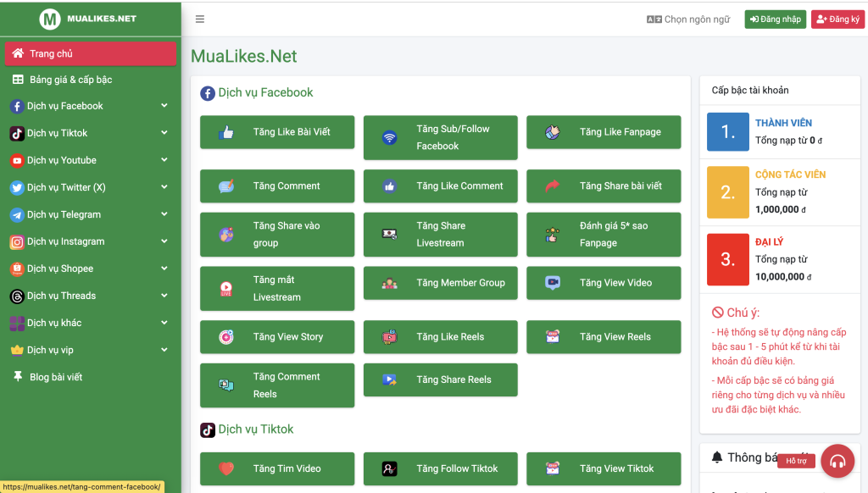Click the bell icon beside Thông báo
This screenshot has height=493, width=868.
click(717, 457)
